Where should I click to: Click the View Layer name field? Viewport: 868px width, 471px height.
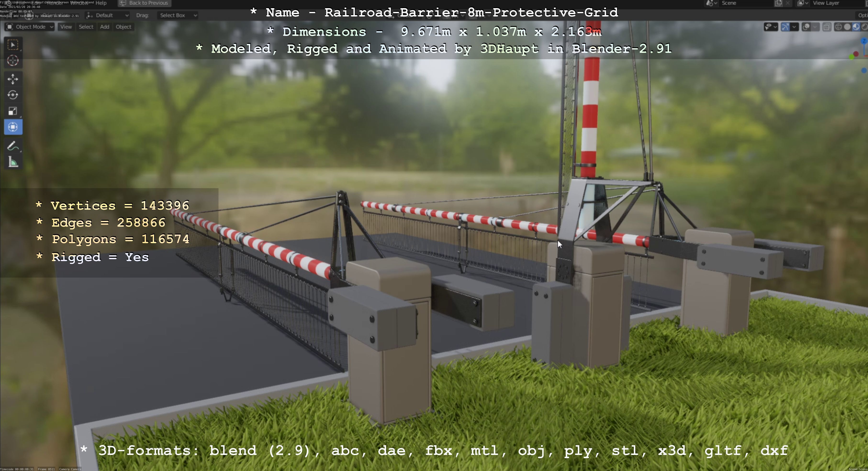pos(837,3)
